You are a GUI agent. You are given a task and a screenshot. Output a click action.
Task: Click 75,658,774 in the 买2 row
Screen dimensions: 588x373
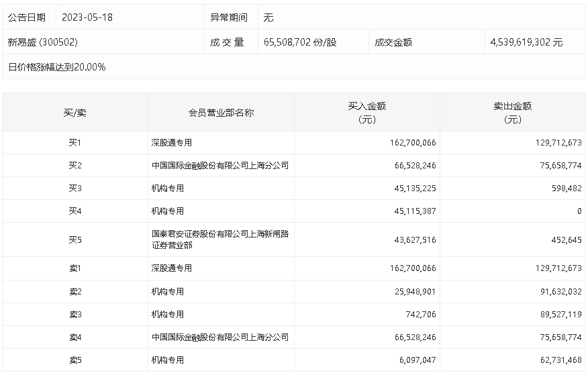click(561, 165)
